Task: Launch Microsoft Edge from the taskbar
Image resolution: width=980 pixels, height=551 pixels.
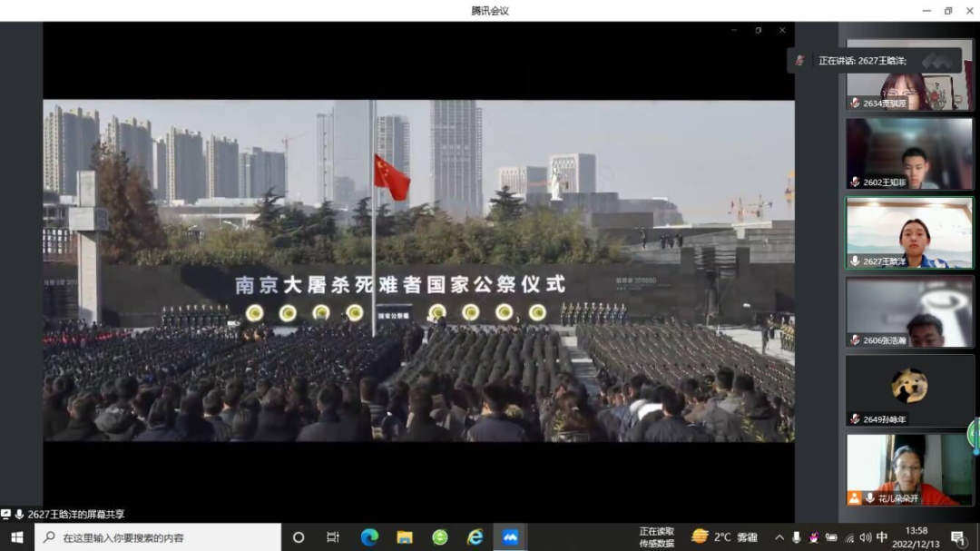Action: 369,537
